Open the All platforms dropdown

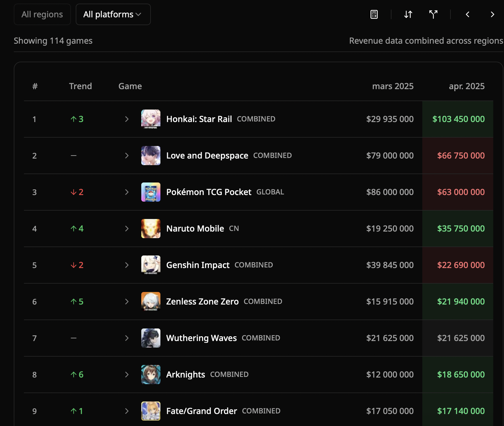click(x=113, y=14)
